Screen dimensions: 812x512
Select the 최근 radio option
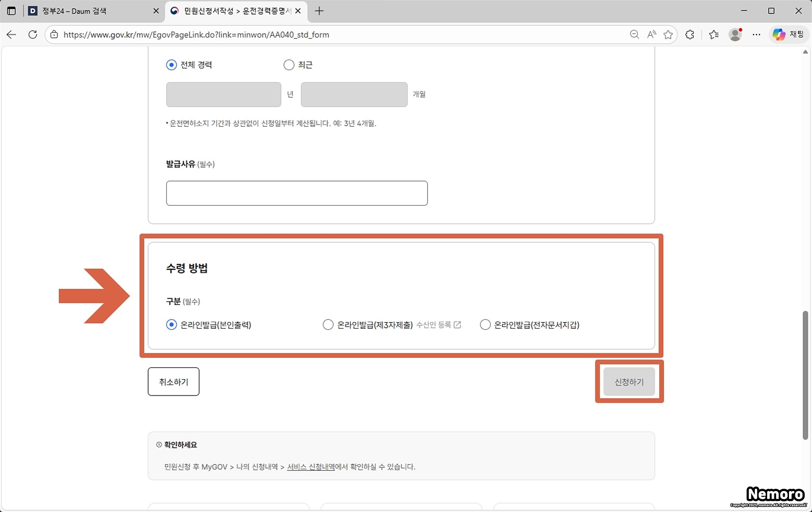[x=289, y=65]
